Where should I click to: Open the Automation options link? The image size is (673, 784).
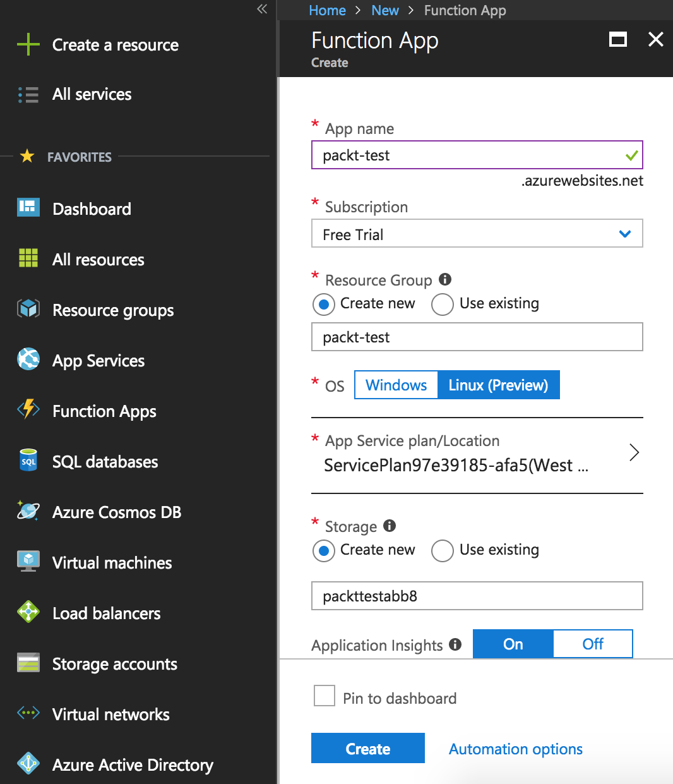click(x=516, y=749)
